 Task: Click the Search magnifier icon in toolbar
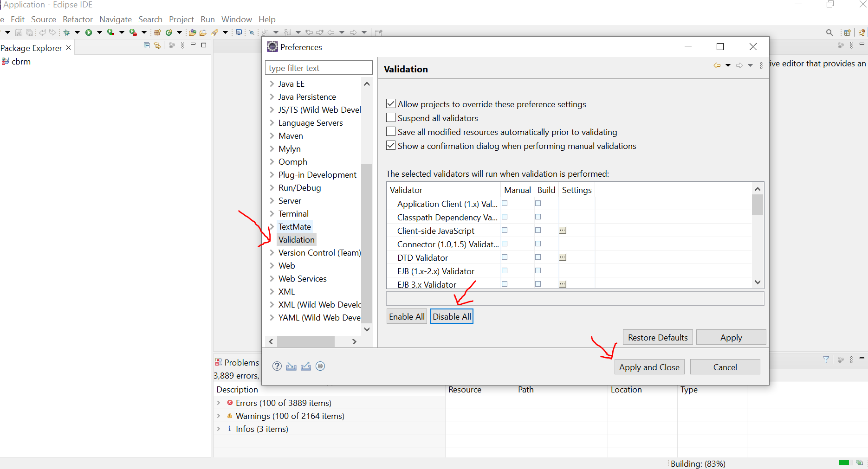click(x=829, y=32)
